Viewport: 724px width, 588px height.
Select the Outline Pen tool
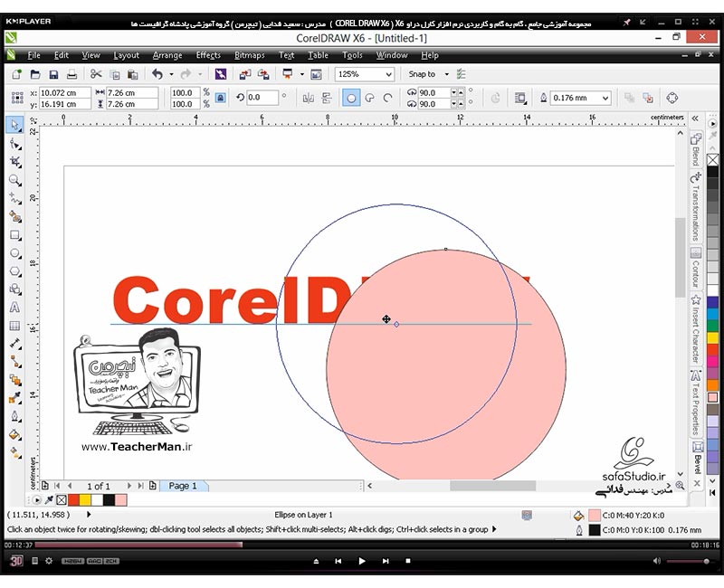15,416
